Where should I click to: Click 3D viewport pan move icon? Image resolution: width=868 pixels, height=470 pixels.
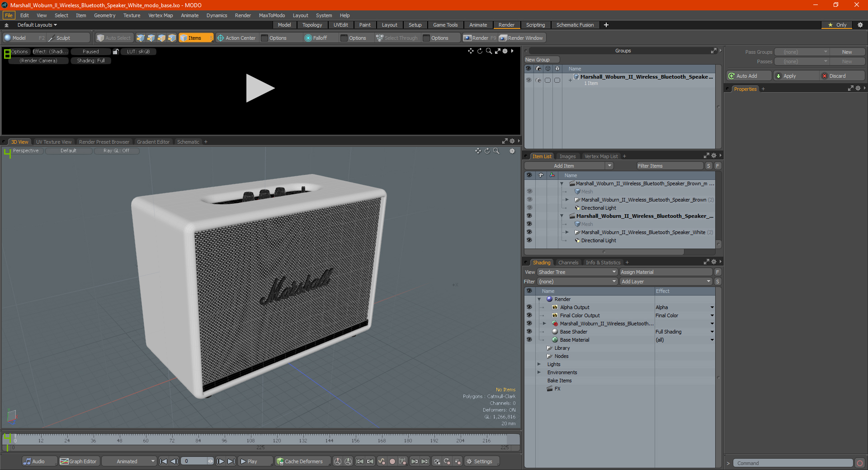point(478,151)
